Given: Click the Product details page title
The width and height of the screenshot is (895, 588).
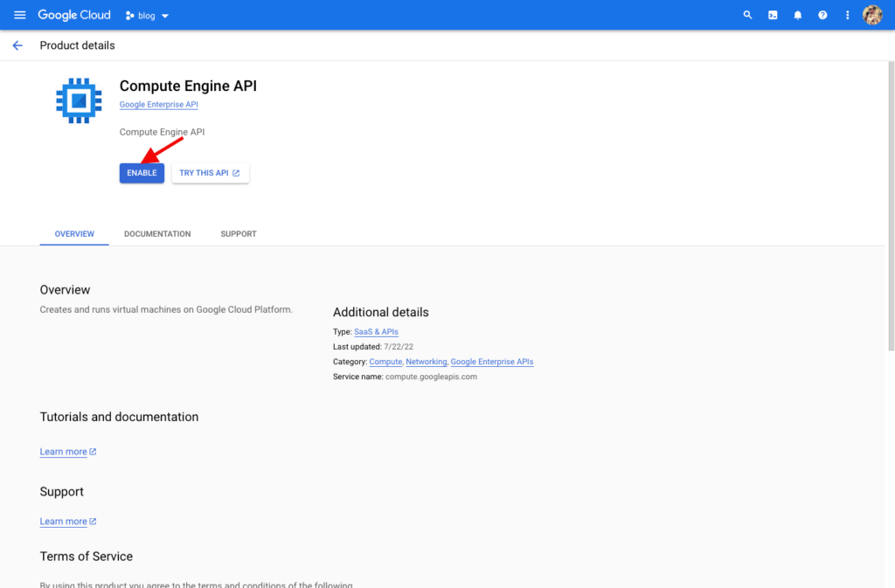Looking at the screenshot, I should 77,45.
